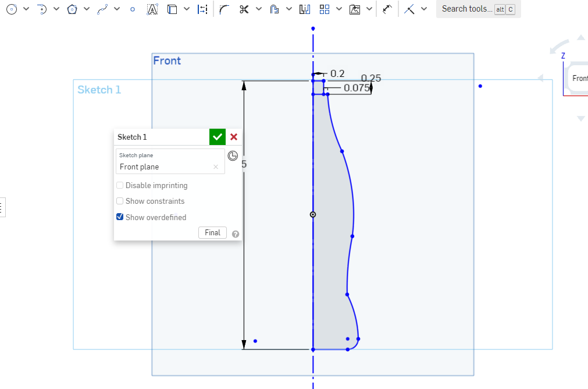Image resolution: width=588 pixels, height=389 pixels.
Task: Accept the sketch with the green checkmark
Action: [217, 137]
